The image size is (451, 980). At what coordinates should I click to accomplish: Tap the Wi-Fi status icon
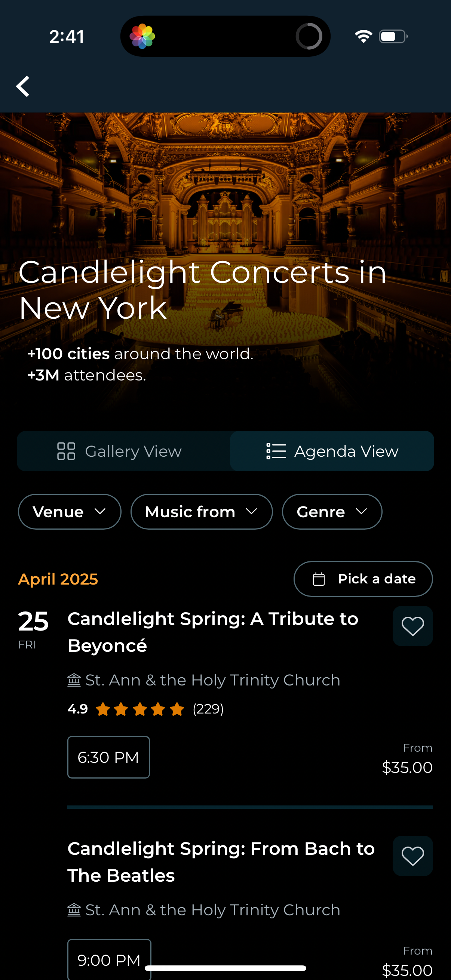point(363,36)
